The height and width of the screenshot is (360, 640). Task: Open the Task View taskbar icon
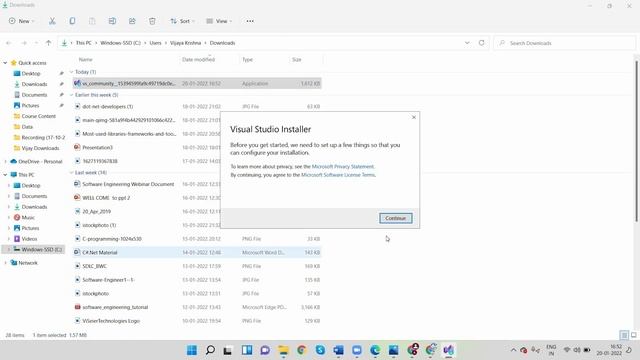pos(228,350)
